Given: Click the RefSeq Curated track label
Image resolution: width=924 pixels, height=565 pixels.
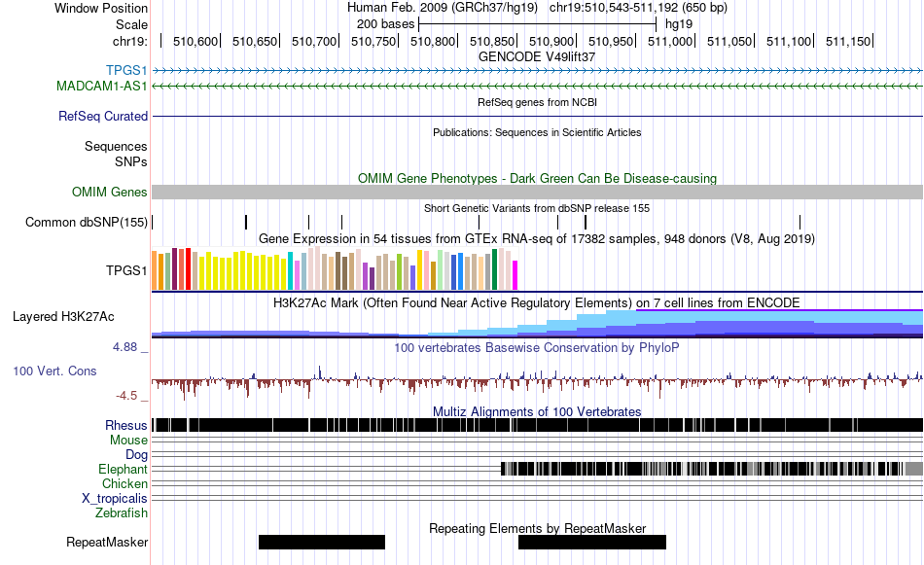Looking at the screenshot, I should coord(102,116).
